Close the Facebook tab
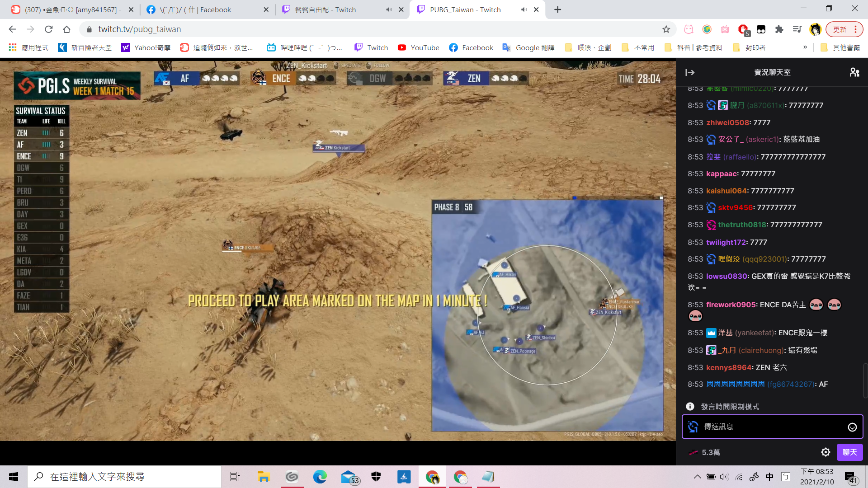Viewport: 868px width, 488px height. tap(266, 9)
